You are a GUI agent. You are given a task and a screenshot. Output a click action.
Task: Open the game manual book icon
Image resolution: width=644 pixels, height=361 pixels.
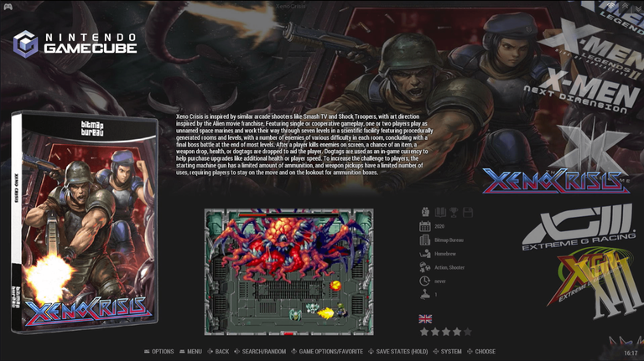(440, 212)
